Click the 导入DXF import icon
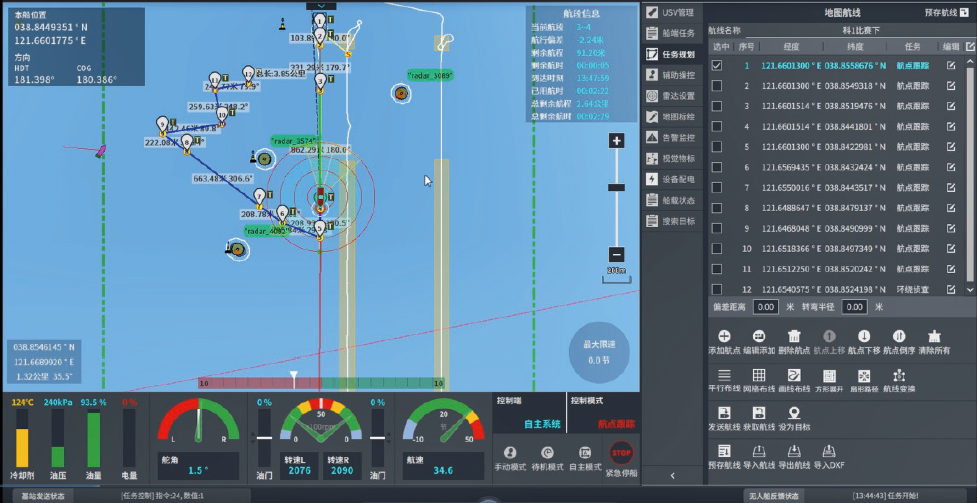This screenshot has height=503, width=977. (829, 451)
